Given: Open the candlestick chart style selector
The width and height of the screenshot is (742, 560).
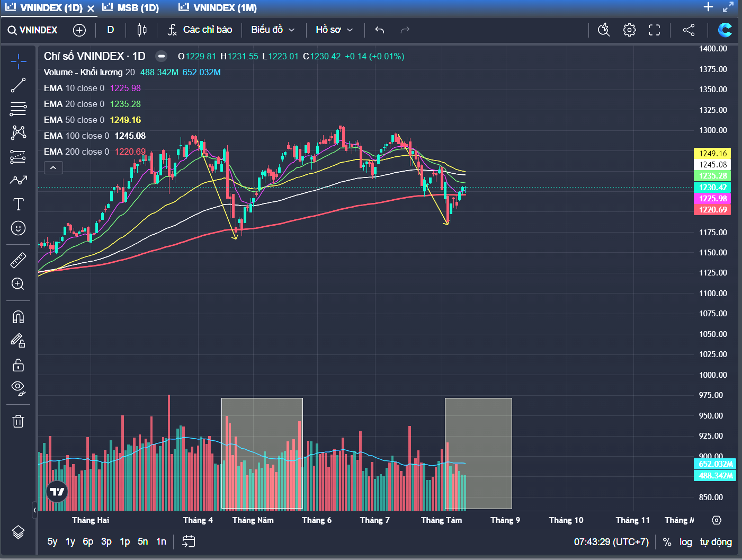Looking at the screenshot, I should (x=142, y=30).
